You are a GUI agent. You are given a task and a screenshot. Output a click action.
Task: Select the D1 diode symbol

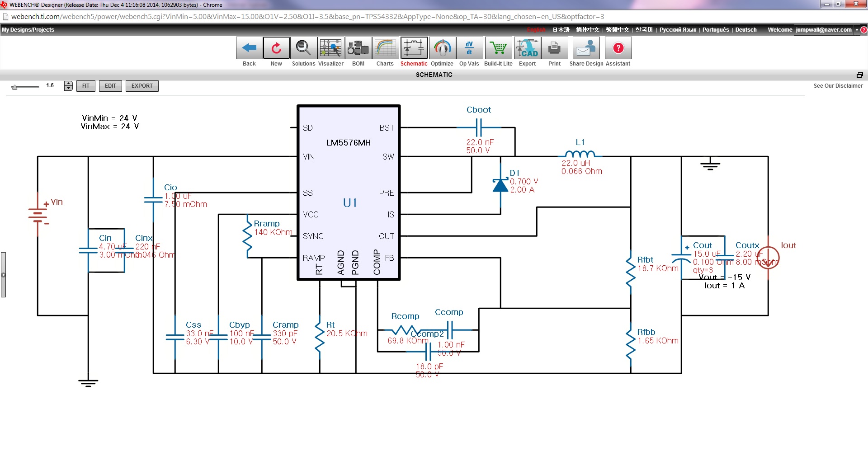[x=500, y=185]
